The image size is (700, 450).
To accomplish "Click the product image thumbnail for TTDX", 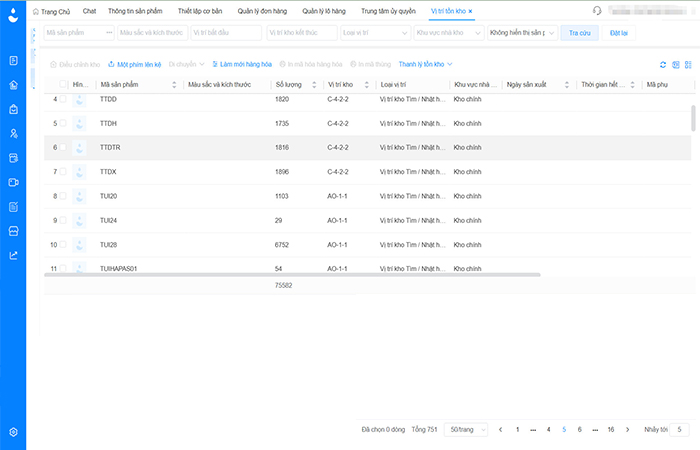I will [x=79, y=172].
